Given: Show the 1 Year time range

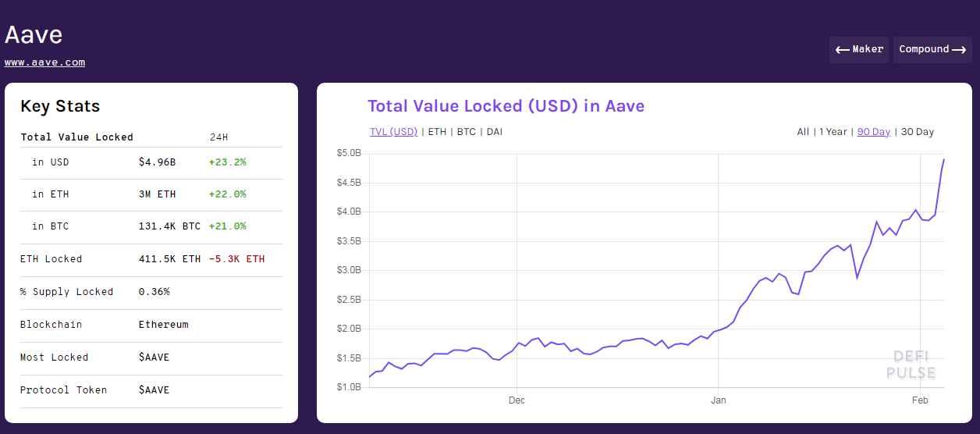Looking at the screenshot, I should (x=833, y=132).
